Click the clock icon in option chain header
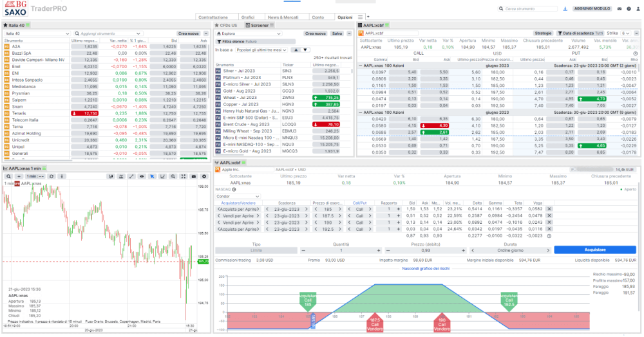Viewport: 644px width, 337px height. pos(636,54)
